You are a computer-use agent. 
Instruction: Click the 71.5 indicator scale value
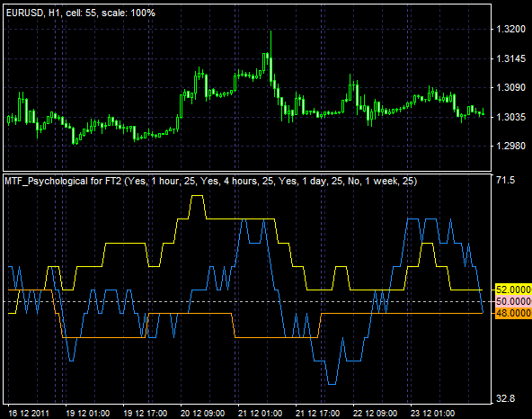(x=505, y=180)
